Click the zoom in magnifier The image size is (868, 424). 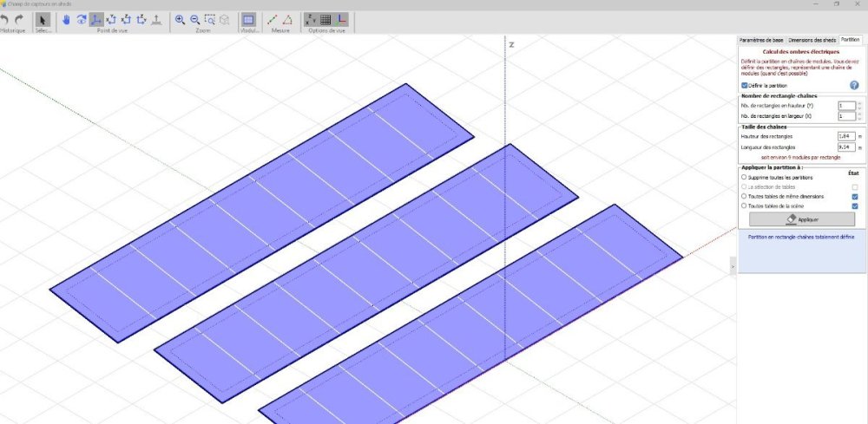coord(181,19)
